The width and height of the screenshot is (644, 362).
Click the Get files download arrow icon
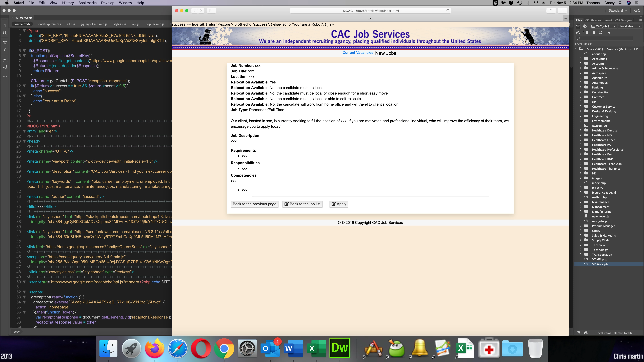587,32
